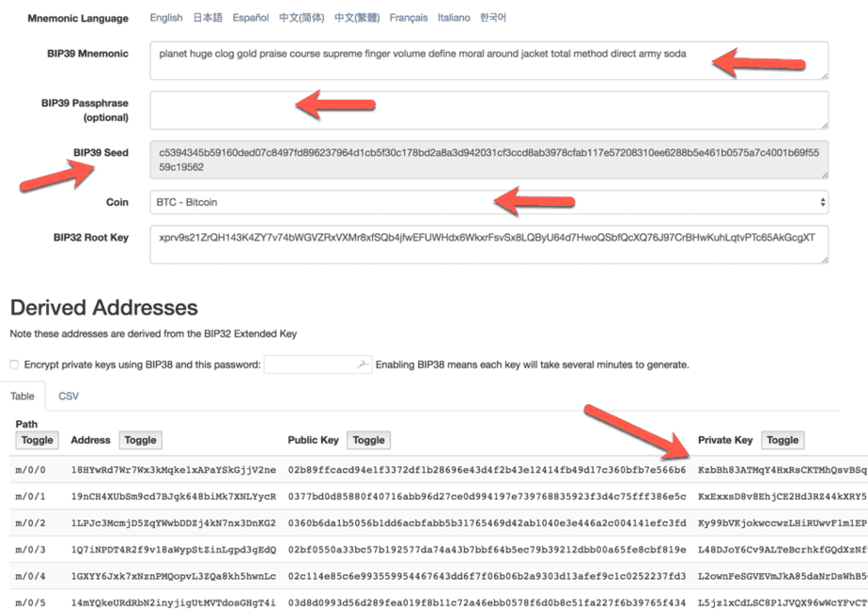The width and height of the screenshot is (868, 609).
Task: Click path m/0/3 cell
Action: click(30, 550)
